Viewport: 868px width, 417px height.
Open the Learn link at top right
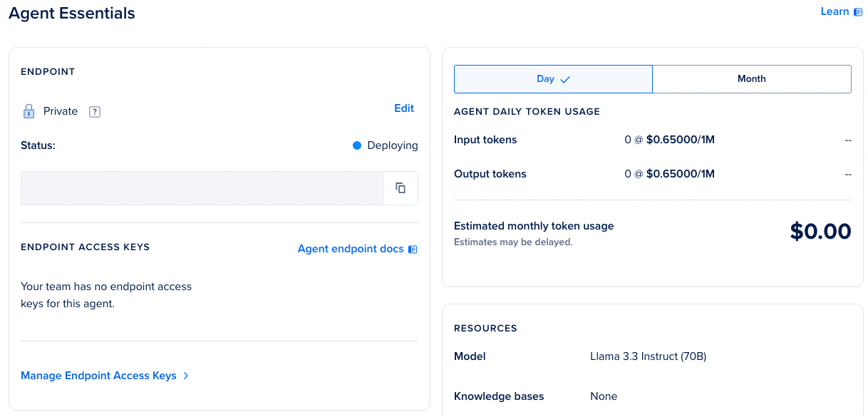coord(835,11)
